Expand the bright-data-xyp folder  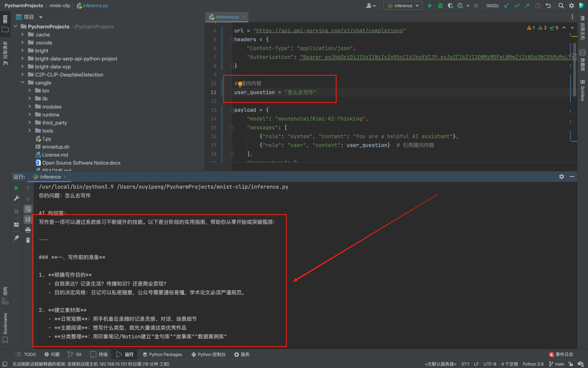[23, 66]
